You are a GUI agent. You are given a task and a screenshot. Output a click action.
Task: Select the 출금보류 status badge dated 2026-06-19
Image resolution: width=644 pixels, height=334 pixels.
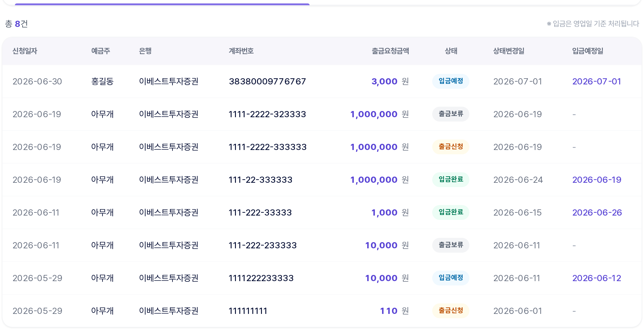coord(450,114)
